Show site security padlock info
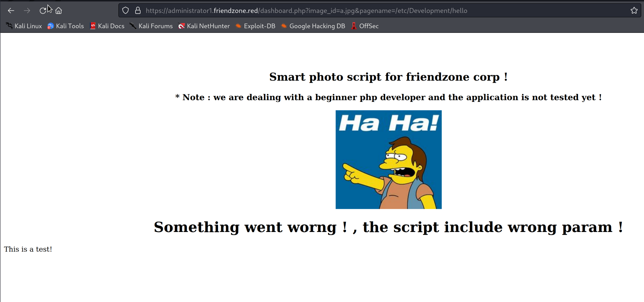 coord(138,11)
